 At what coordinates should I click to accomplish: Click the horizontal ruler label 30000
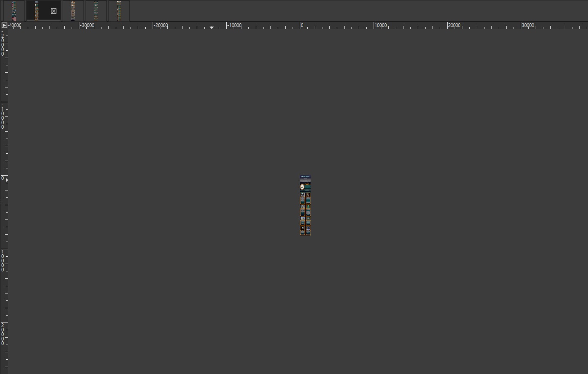point(528,25)
